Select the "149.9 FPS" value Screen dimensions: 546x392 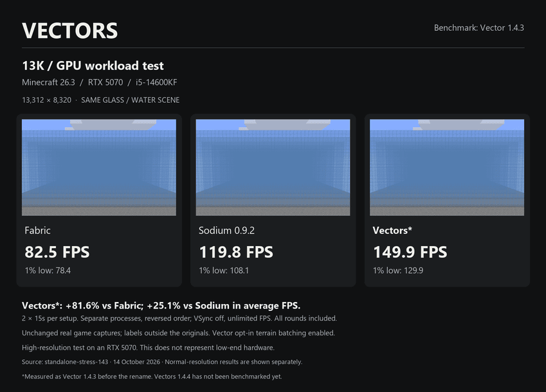(410, 252)
